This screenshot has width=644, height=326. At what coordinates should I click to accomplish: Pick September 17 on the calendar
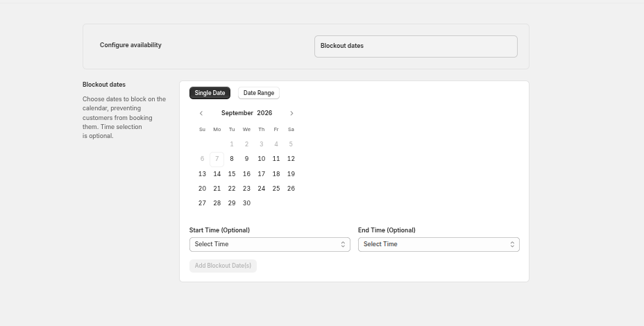tap(261, 174)
